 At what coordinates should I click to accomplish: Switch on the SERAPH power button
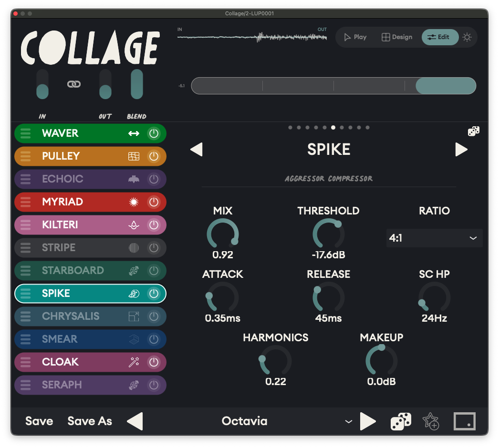click(154, 385)
